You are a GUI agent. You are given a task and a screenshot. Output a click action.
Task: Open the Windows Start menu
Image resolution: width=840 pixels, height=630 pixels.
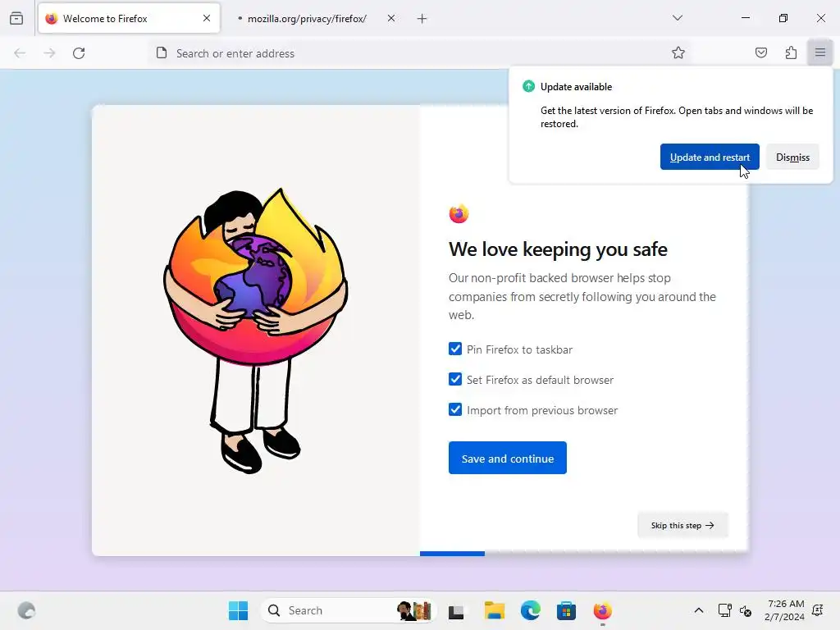pyautogui.click(x=238, y=610)
